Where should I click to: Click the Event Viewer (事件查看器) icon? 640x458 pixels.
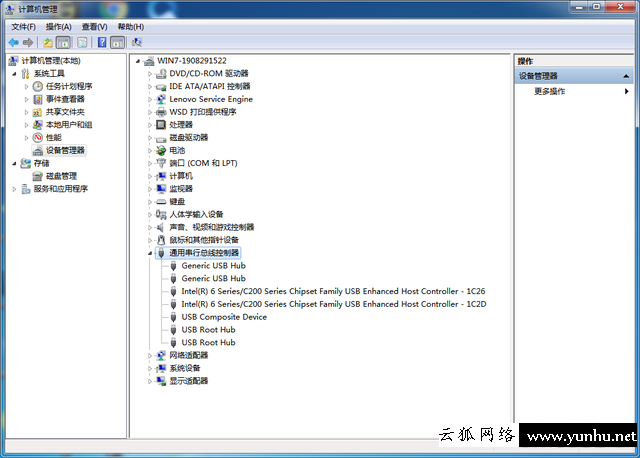point(38,99)
